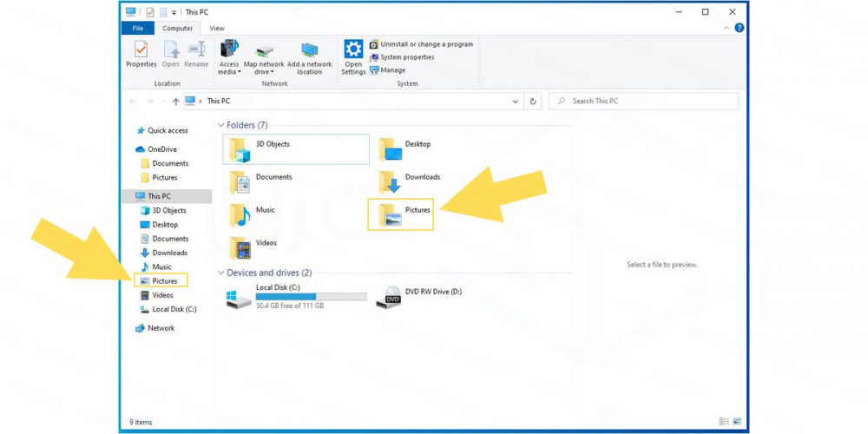This screenshot has height=434, width=868.
Task: Click the blue Help question mark icon
Action: (739, 29)
